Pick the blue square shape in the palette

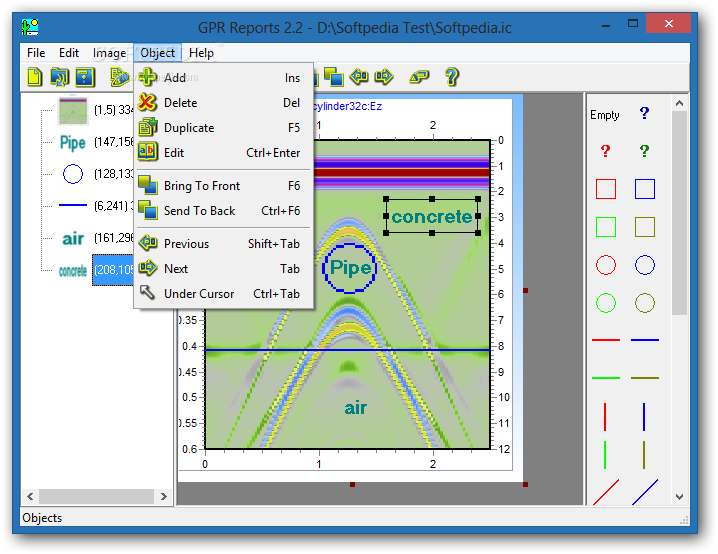645,189
